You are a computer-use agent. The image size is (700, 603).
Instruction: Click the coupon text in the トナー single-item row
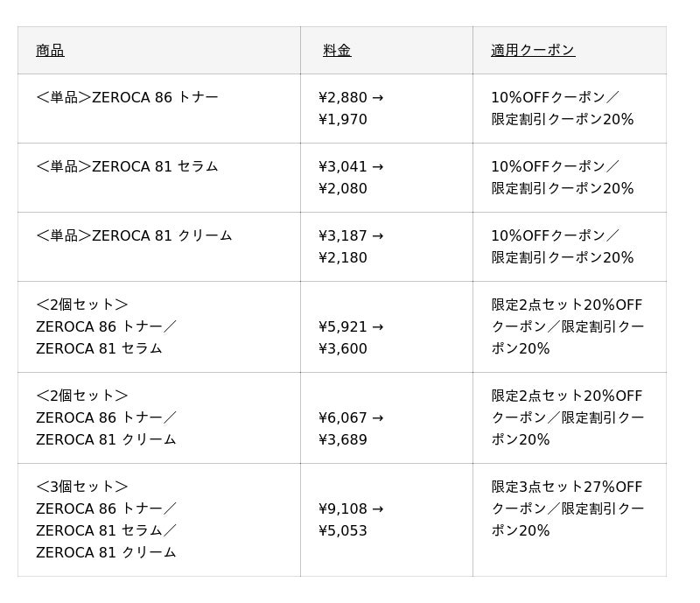(562, 109)
